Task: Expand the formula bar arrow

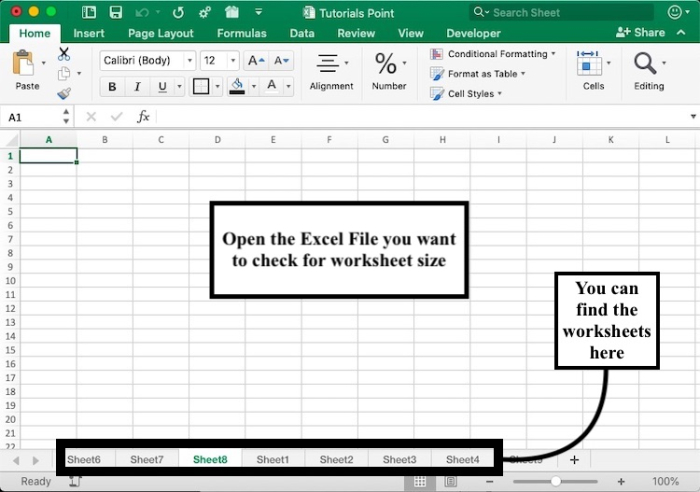Action: 693,117
